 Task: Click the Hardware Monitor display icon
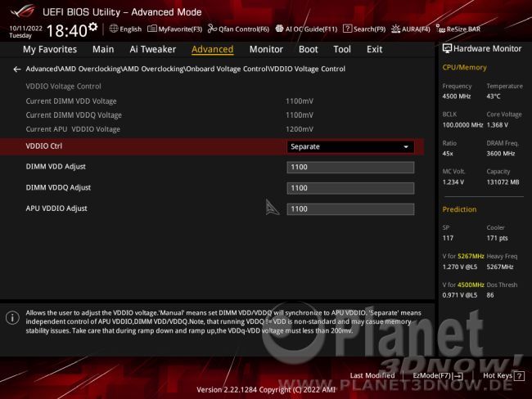click(x=447, y=48)
